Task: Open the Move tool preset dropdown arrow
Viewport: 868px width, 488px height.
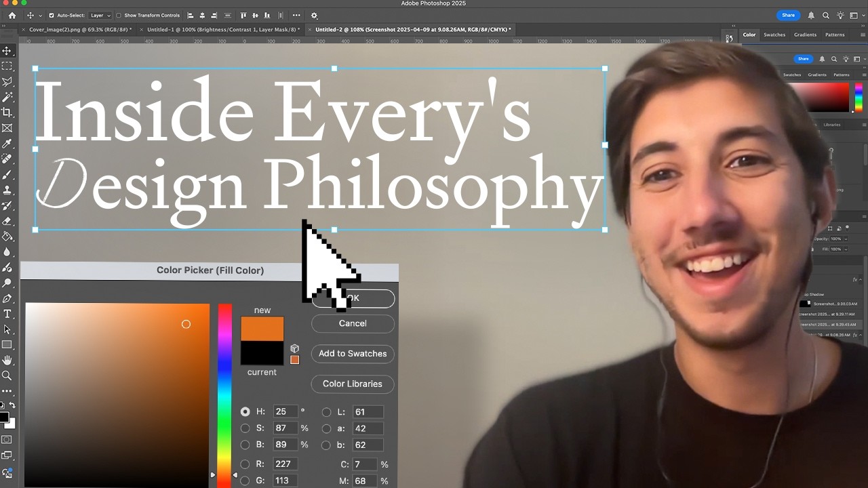Action: (40, 16)
